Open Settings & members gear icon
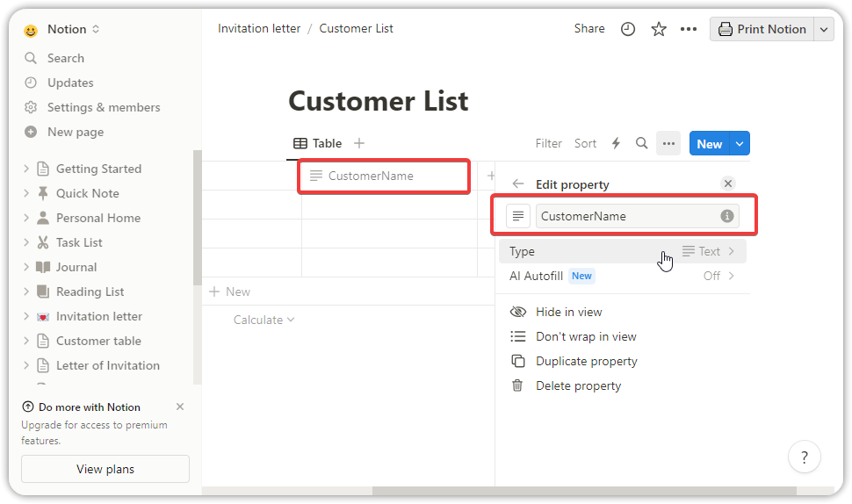Viewport: 852px width, 504px height. tap(31, 107)
